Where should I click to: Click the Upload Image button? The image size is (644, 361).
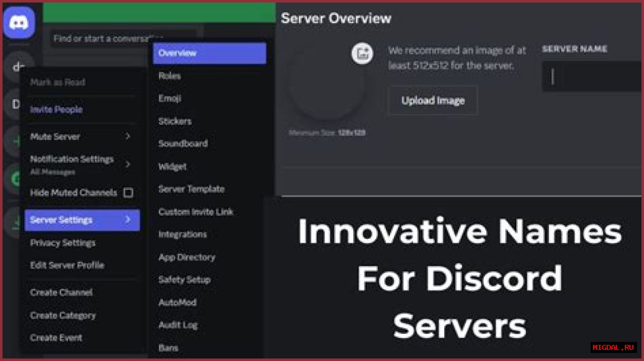(433, 101)
